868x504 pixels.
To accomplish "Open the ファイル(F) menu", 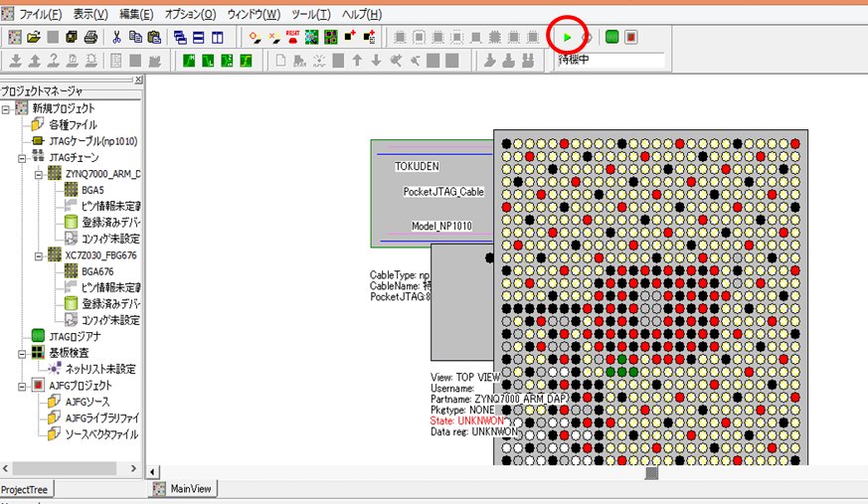I will (x=40, y=15).
